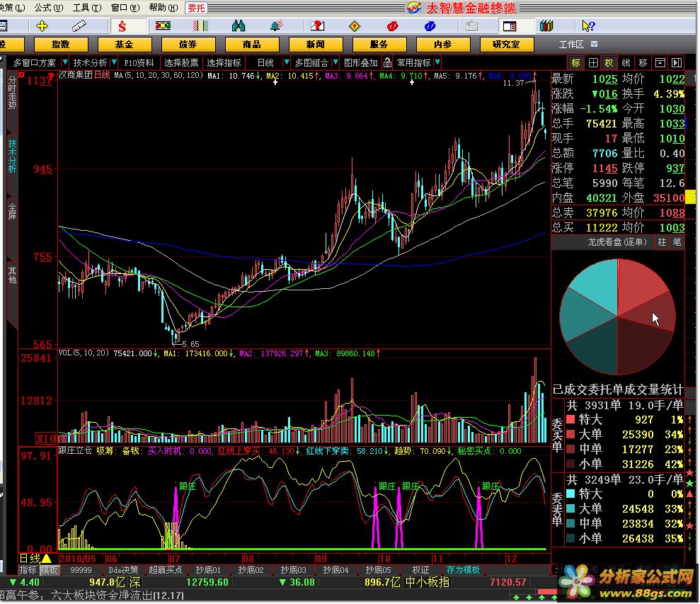The width and height of the screenshot is (700, 604).
Task: Click the crosshair grid icon in chart toolbar
Action: tap(593, 62)
